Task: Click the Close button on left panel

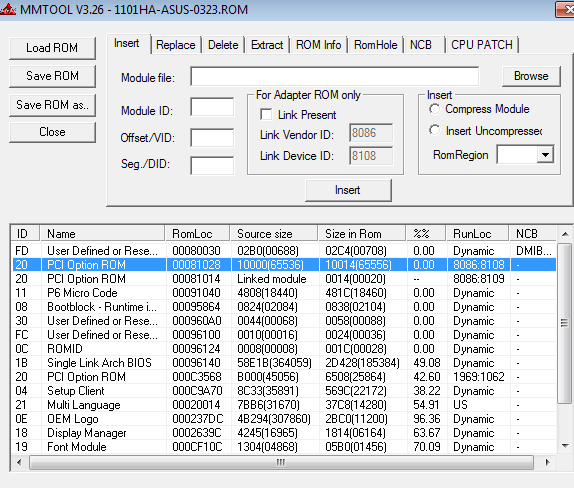Action: [52, 132]
